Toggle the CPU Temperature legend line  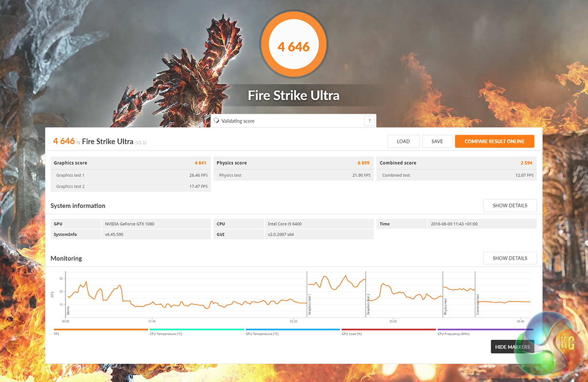197,330
